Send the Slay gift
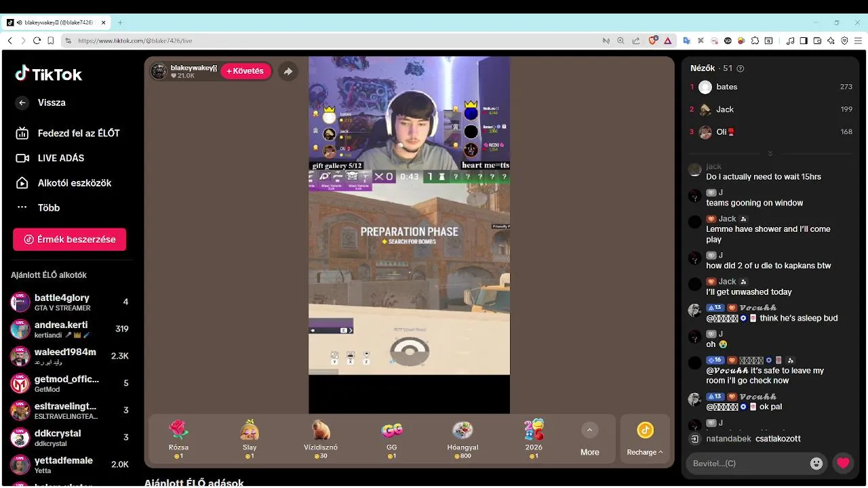The height and width of the screenshot is (488, 868). click(250, 439)
